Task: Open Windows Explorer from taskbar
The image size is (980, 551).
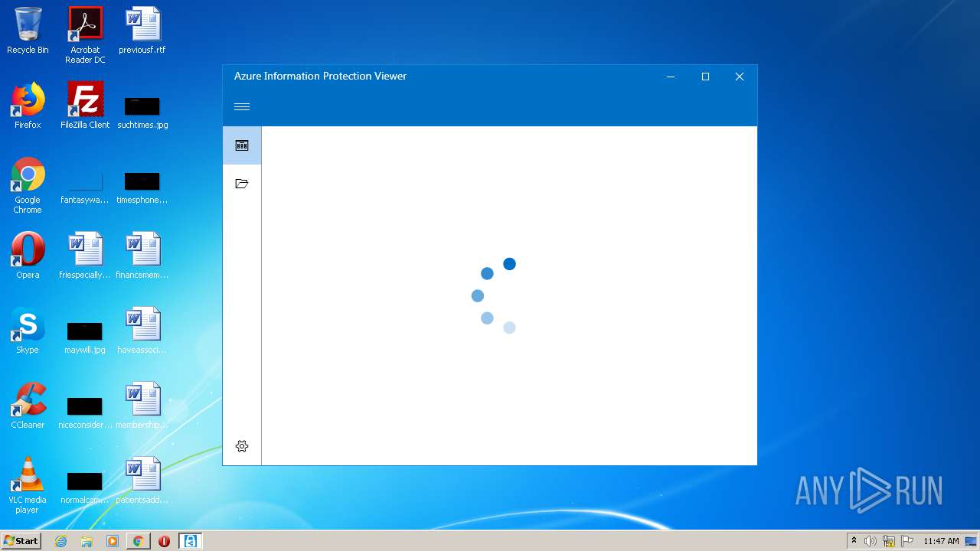Action: point(87,541)
